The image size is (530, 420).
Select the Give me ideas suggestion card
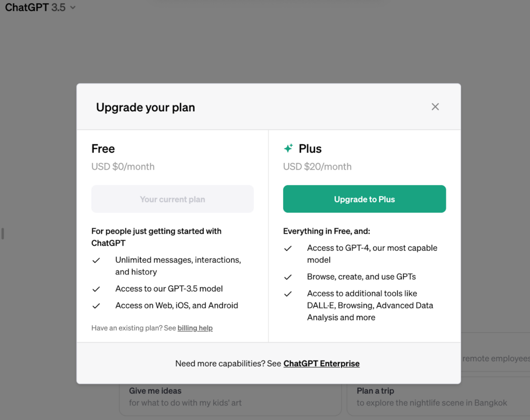coord(230,399)
